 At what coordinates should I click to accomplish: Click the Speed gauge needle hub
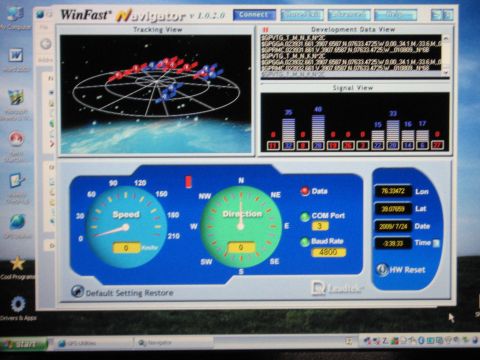pyautogui.click(x=126, y=227)
